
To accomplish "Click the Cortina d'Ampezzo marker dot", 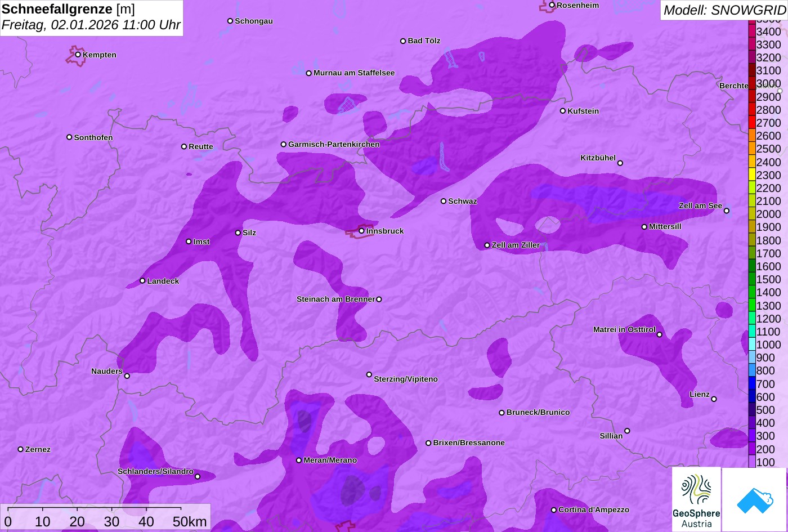I will pyautogui.click(x=554, y=510).
